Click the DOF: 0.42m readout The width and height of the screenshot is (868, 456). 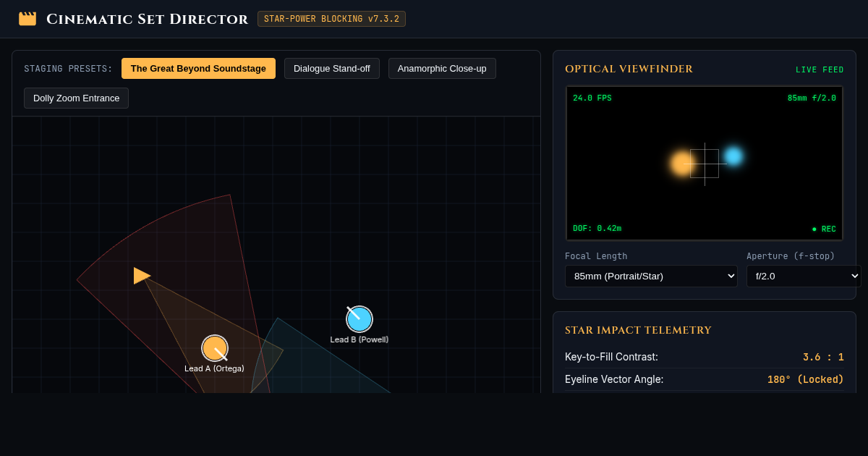click(597, 229)
